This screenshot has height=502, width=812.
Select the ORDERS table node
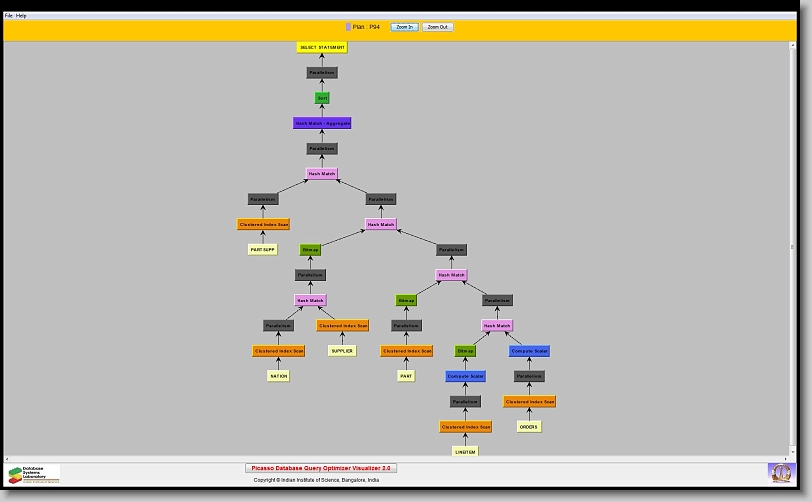point(529,427)
